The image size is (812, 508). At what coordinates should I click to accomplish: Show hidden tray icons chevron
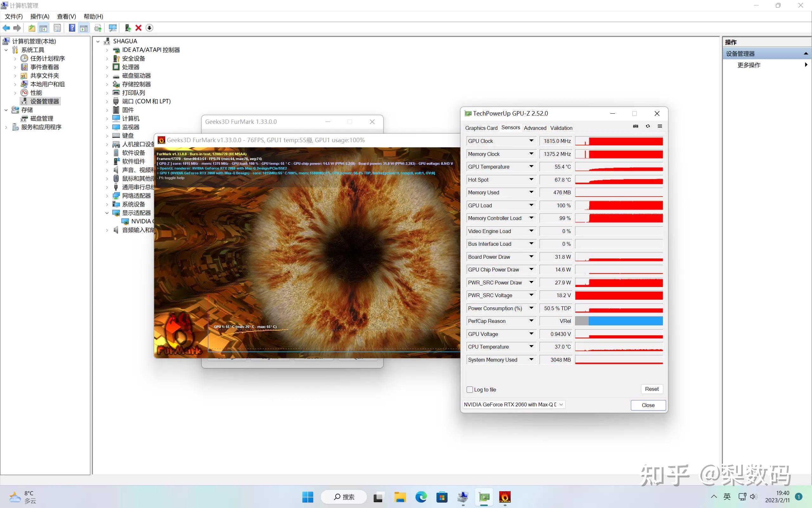click(714, 497)
